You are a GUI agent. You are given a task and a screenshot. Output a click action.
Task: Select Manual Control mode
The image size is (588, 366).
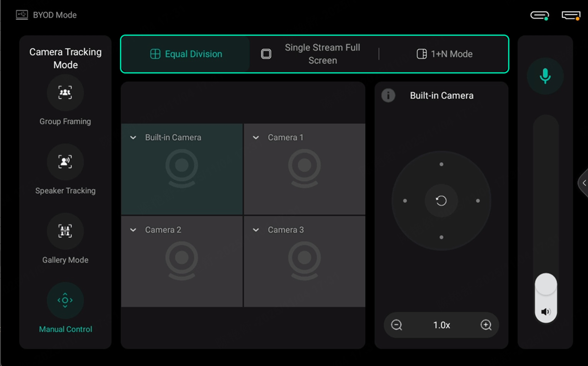click(x=65, y=300)
